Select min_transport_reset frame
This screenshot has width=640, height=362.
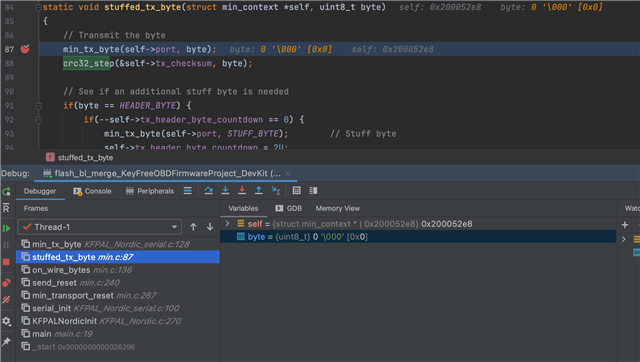click(x=118, y=295)
